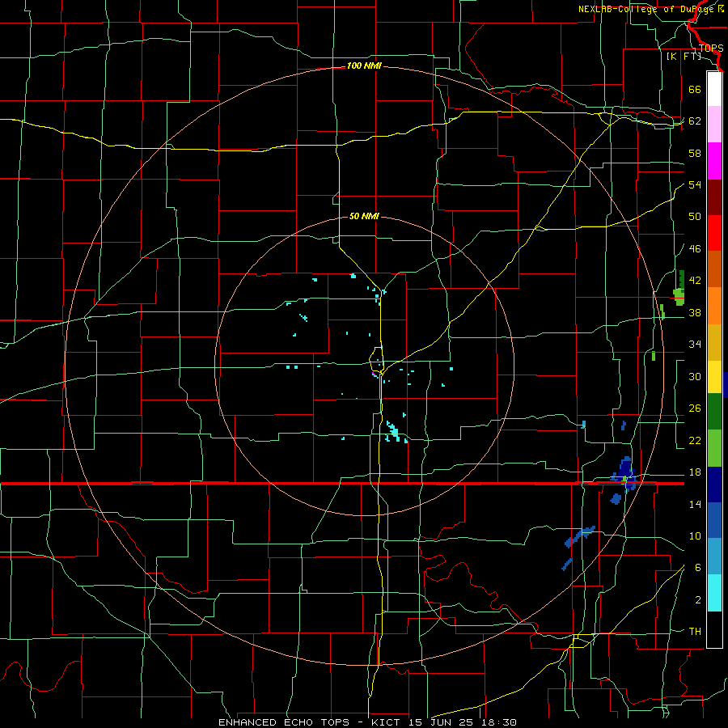
Task: Click the legend value '46'
Action: point(695,249)
